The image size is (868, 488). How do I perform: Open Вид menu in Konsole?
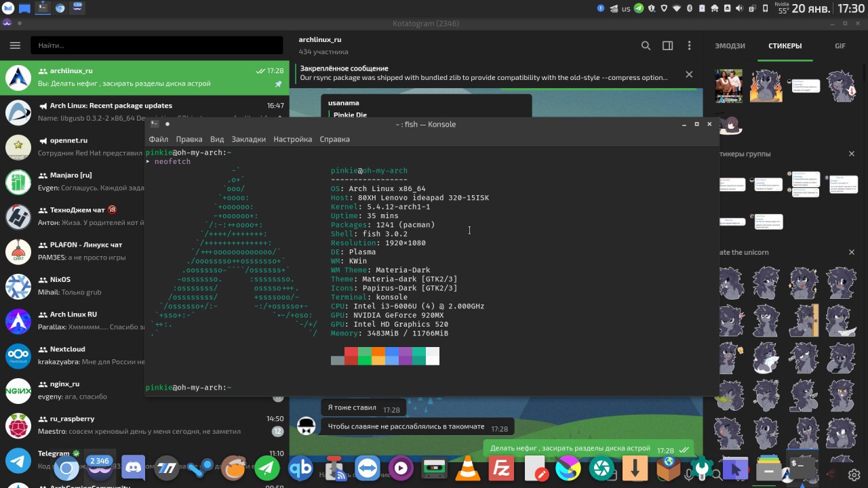(x=217, y=139)
